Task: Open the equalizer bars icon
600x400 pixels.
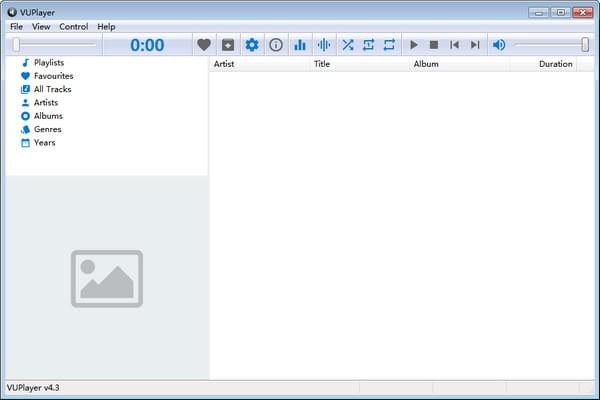Action: click(300, 45)
